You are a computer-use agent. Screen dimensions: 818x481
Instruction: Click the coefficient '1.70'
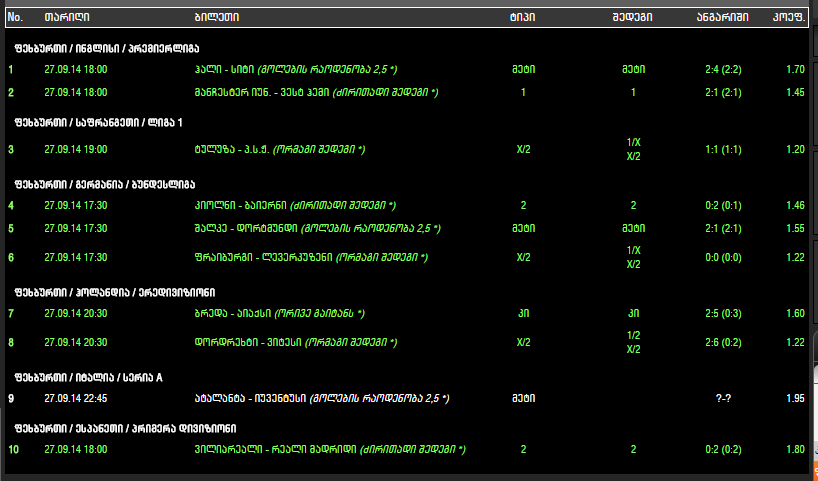[796, 69]
